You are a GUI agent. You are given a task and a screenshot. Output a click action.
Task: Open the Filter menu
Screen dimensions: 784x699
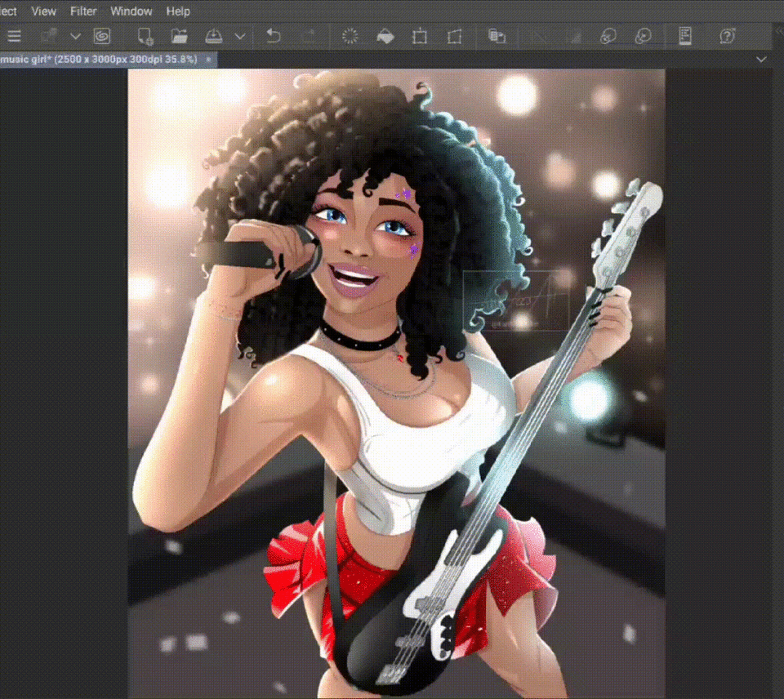pos(83,11)
